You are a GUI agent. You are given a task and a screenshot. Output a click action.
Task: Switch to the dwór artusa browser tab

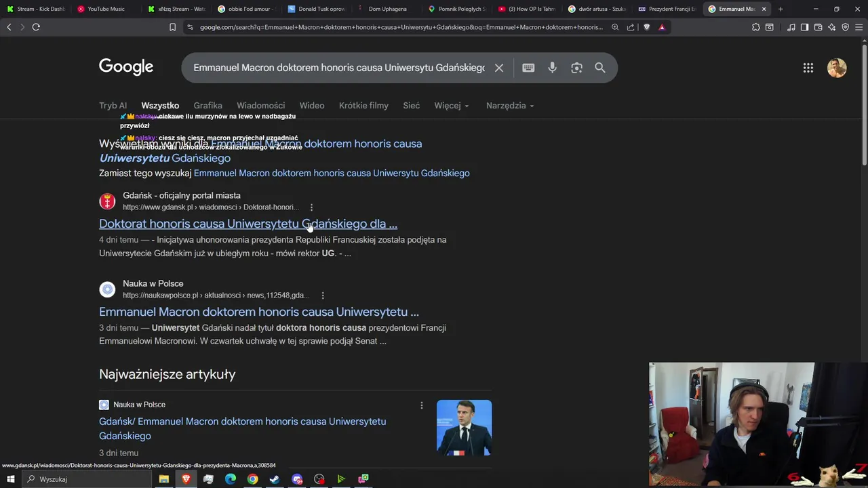(x=597, y=9)
